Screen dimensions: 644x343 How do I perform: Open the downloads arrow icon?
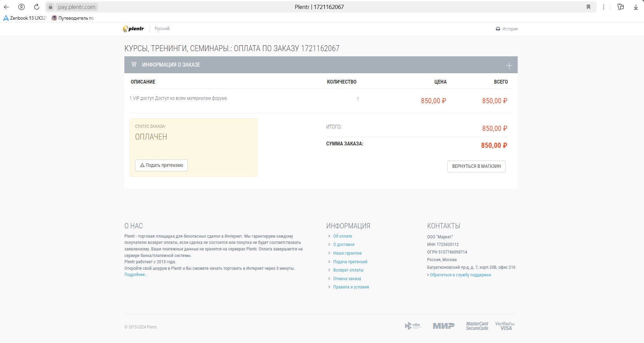click(636, 7)
